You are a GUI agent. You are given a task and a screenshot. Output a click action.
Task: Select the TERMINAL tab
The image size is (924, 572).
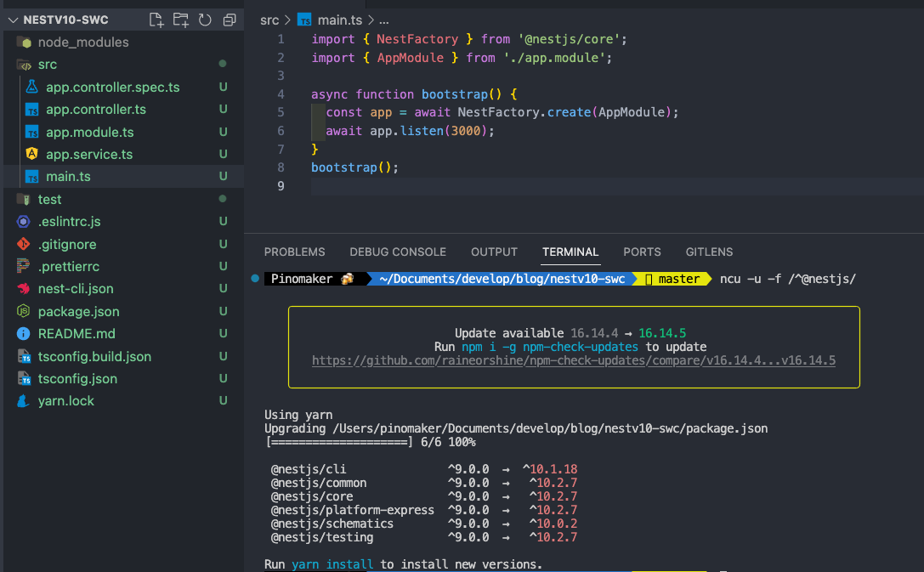pyautogui.click(x=570, y=252)
